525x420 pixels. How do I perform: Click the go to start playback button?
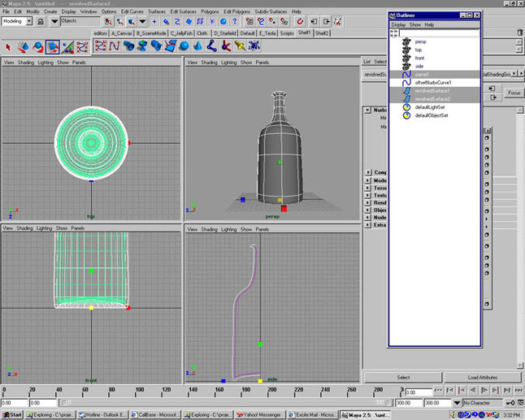(x=438, y=390)
